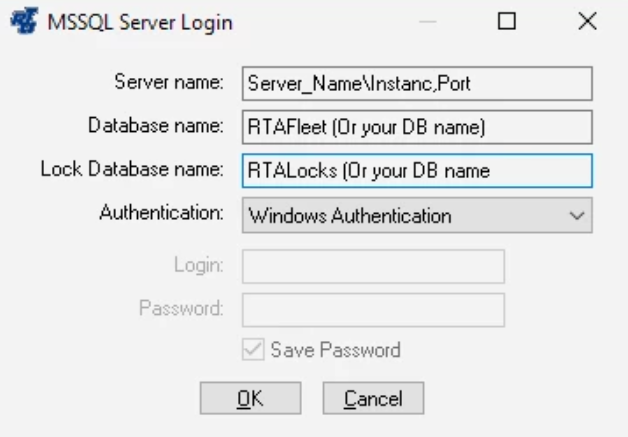This screenshot has height=437, width=628.
Task: Cancel the server login dialog
Action: tap(373, 399)
